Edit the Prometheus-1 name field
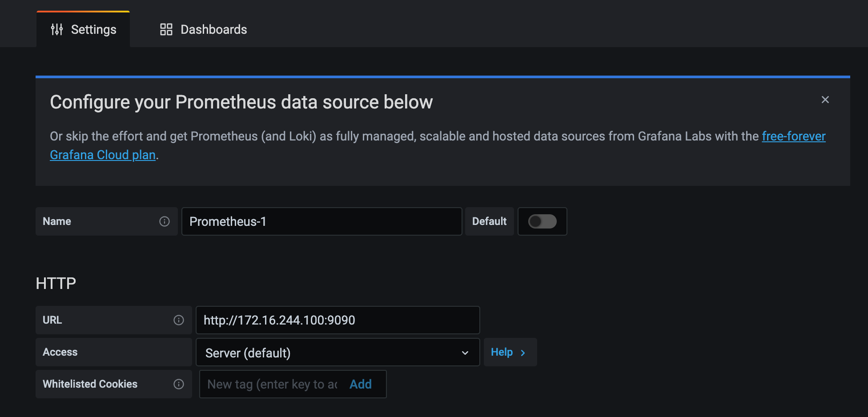The image size is (868, 417). click(x=322, y=221)
